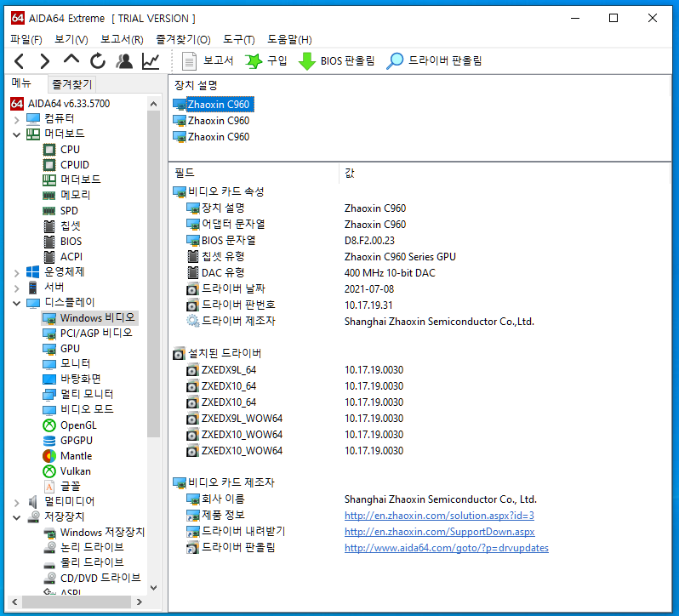The image size is (679, 616).
Task: Open the user management icon
Action: click(x=124, y=61)
